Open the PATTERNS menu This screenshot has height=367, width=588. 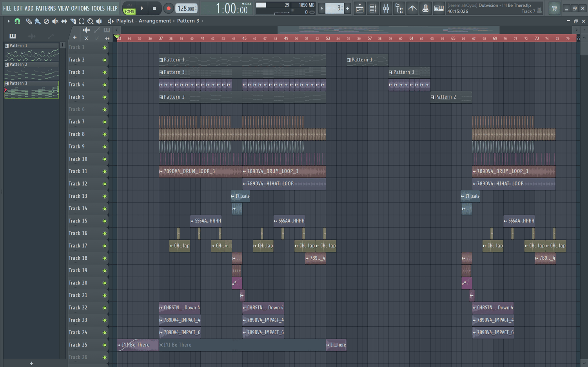coord(46,8)
